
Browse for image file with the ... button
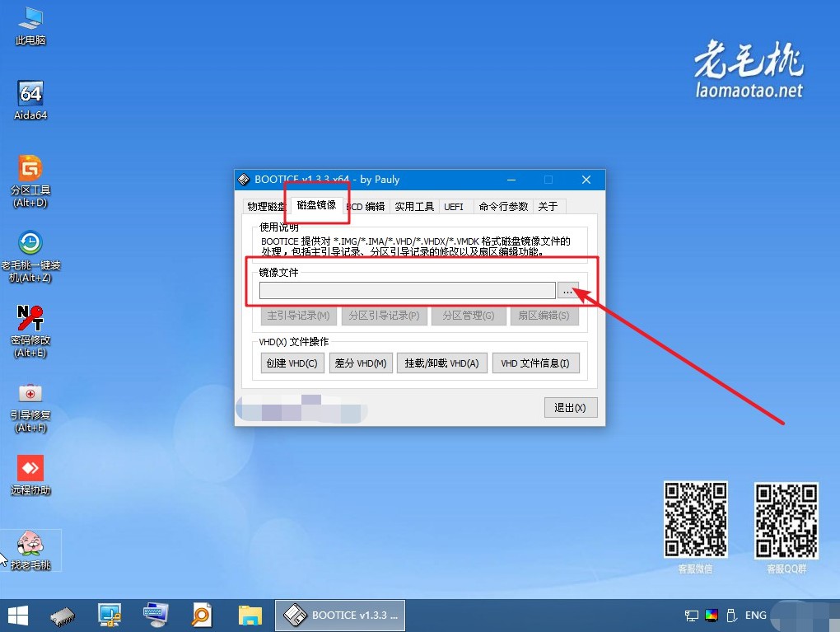[x=567, y=291]
